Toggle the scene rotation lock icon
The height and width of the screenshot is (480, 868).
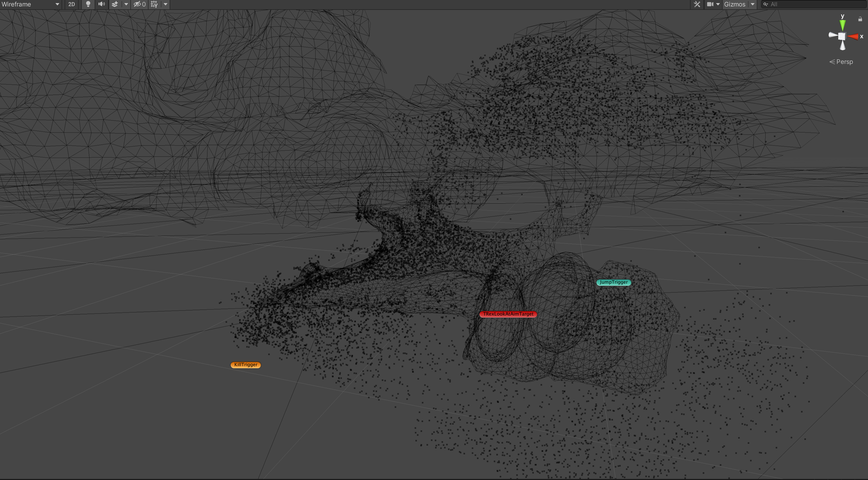(x=860, y=19)
